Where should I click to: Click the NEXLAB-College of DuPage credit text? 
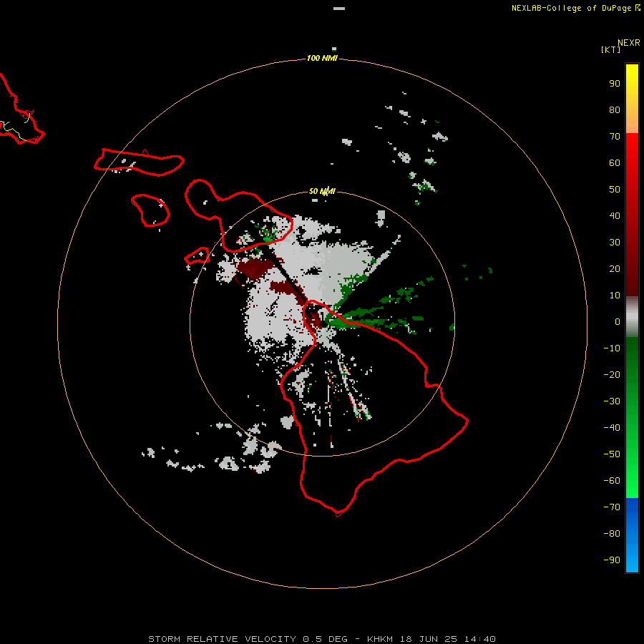click(x=575, y=8)
